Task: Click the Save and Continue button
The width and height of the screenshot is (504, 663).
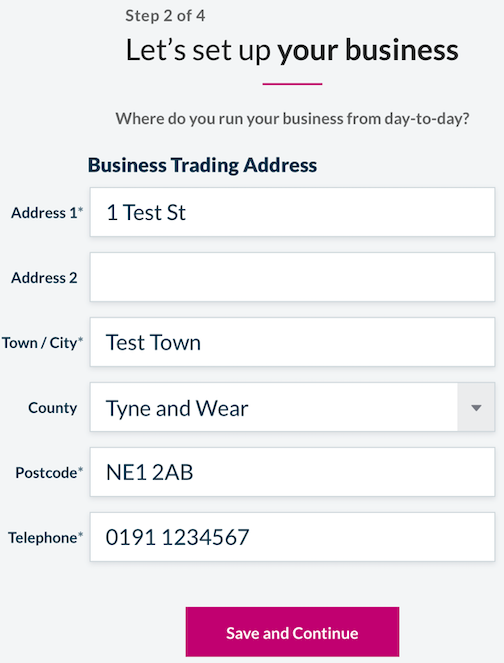Action: pyautogui.click(x=292, y=632)
